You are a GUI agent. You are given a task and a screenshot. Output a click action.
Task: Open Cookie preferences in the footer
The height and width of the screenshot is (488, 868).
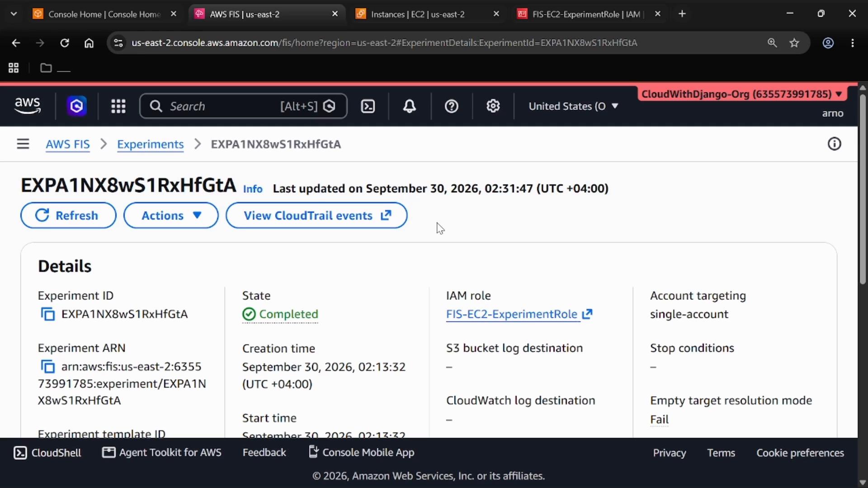(x=800, y=453)
